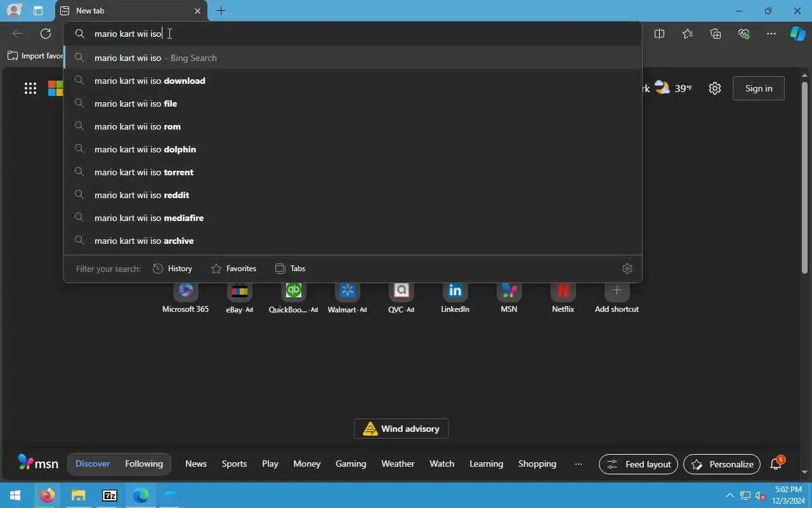Open Collections icon in toolbar

[x=716, y=34]
